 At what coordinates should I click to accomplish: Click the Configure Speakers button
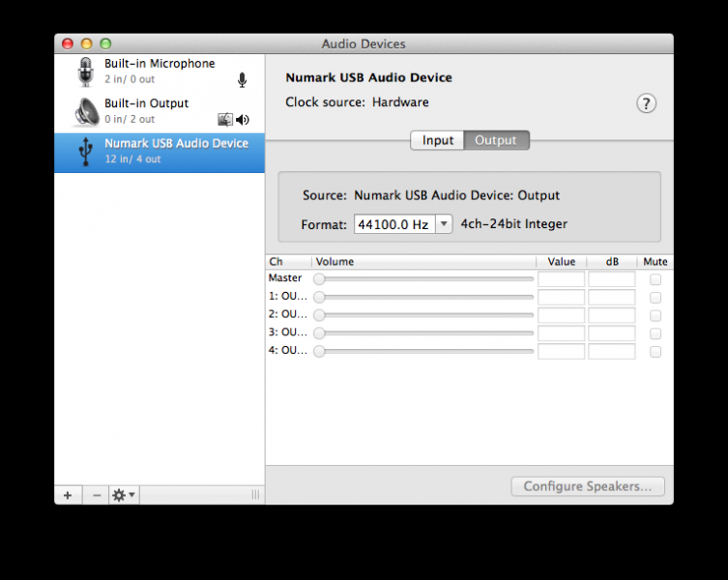pos(588,486)
